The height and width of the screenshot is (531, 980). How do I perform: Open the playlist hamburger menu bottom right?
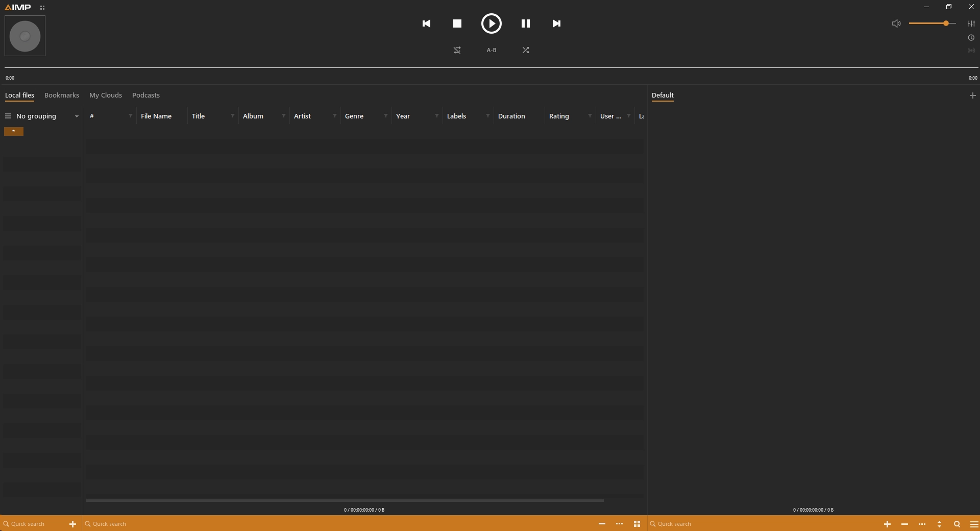tap(974, 524)
